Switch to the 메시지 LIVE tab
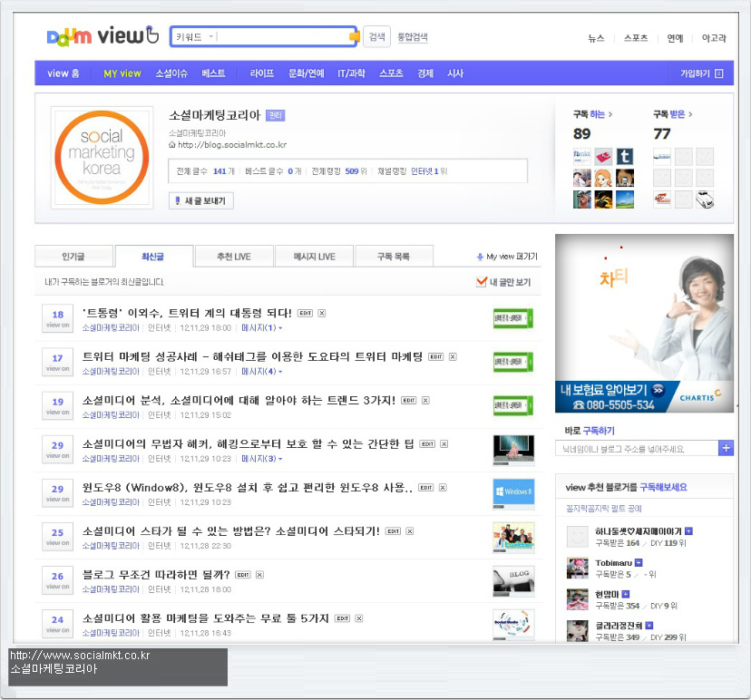Image resolution: width=751 pixels, height=700 pixels. tap(314, 257)
